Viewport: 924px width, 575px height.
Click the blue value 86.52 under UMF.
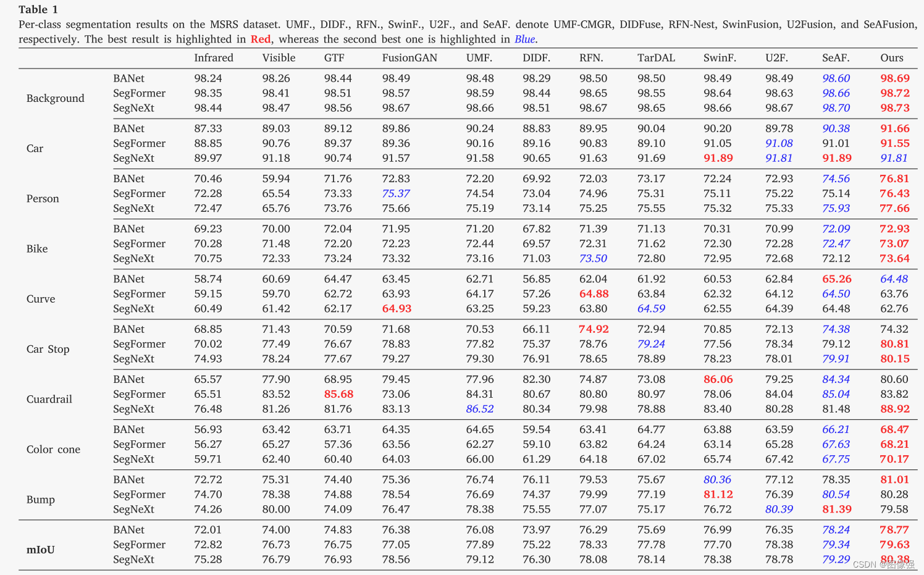click(480, 409)
